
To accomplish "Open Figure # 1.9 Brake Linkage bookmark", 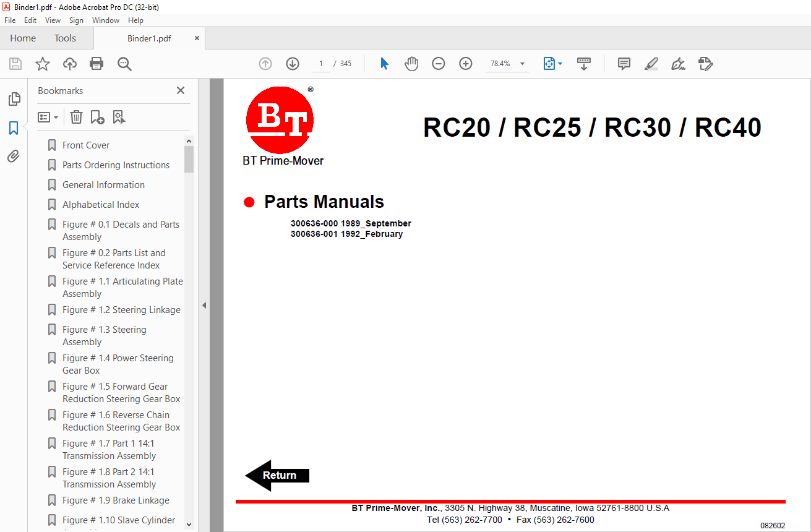I will click(116, 500).
